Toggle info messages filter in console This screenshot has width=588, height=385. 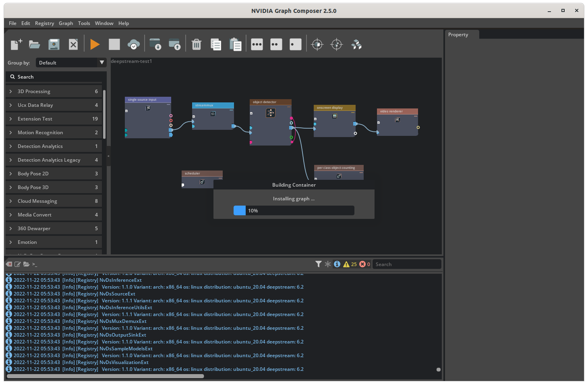coord(337,264)
